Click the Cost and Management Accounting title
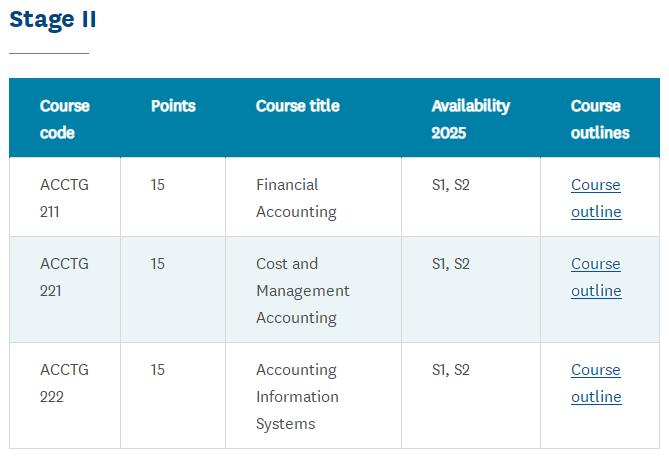The height and width of the screenshot is (459, 669). [302, 290]
